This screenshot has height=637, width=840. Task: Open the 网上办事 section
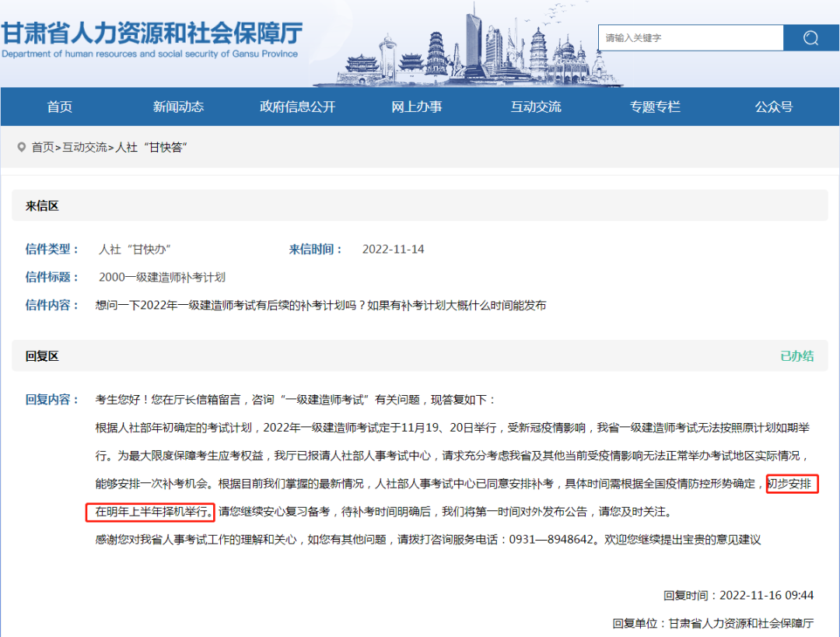[416, 107]
